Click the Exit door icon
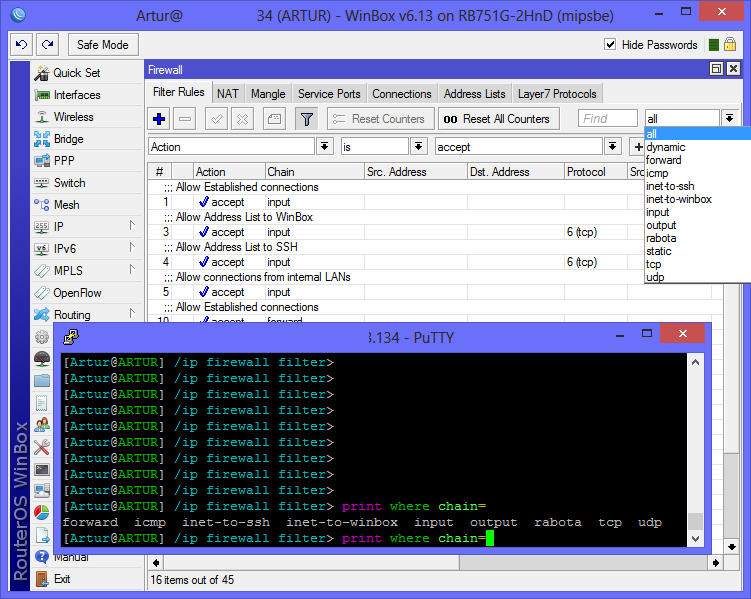Screen dimensions: 751x599 coord(42,579)
